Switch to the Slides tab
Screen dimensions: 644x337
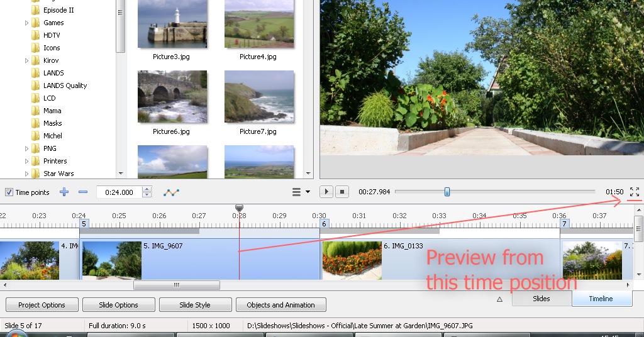(x=541, y=299)
